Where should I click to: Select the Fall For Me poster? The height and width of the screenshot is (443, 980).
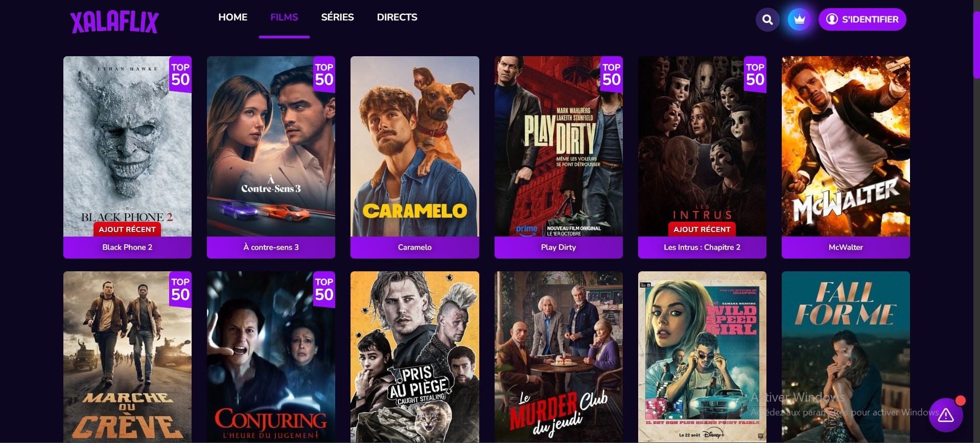pyautogui.click(x=846, y=357)
